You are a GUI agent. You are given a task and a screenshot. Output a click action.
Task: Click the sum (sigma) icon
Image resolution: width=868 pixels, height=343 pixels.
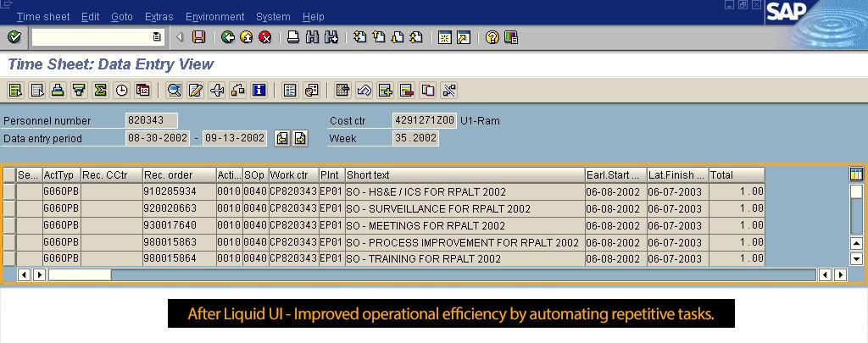101,90
